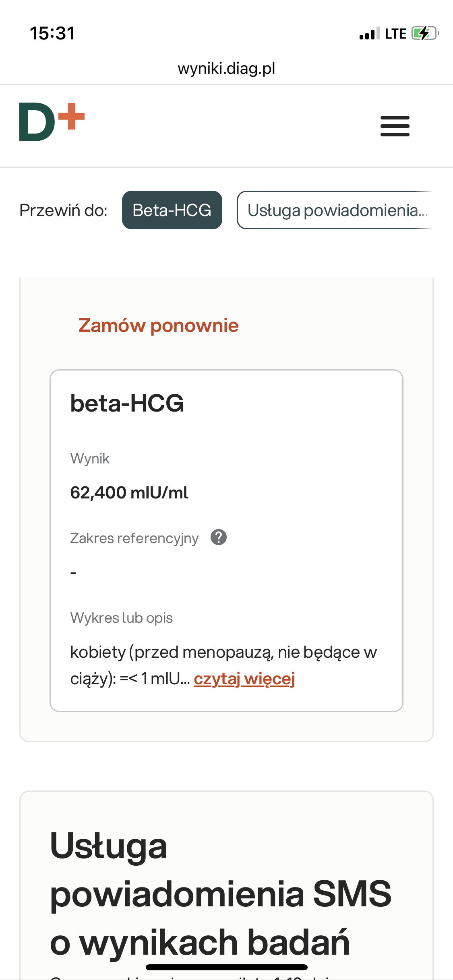
Task: Tap the LTE network indicator
Action: [x=395, y=34]
